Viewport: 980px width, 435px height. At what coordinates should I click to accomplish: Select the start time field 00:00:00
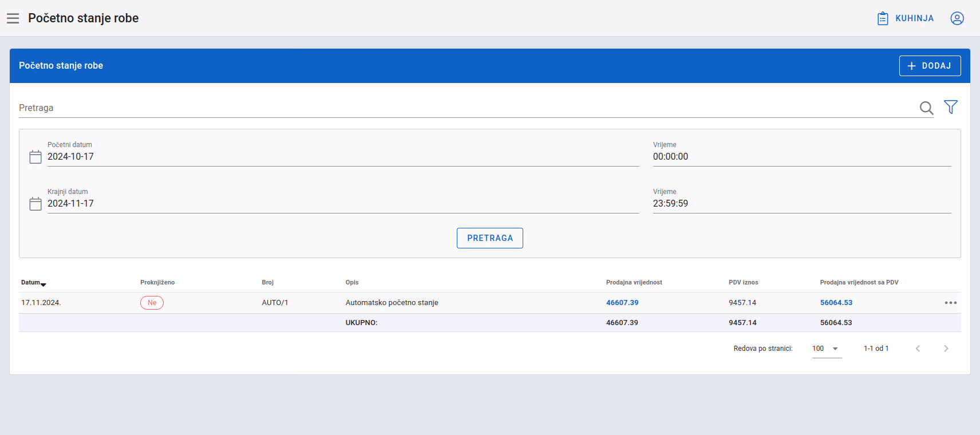coord(802,157)
